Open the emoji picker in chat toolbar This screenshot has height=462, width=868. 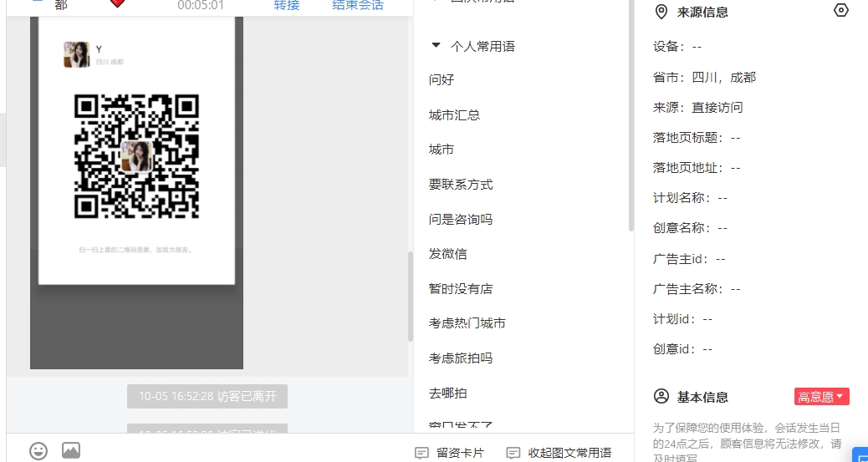pyautogui.click(x=38, y=451)
